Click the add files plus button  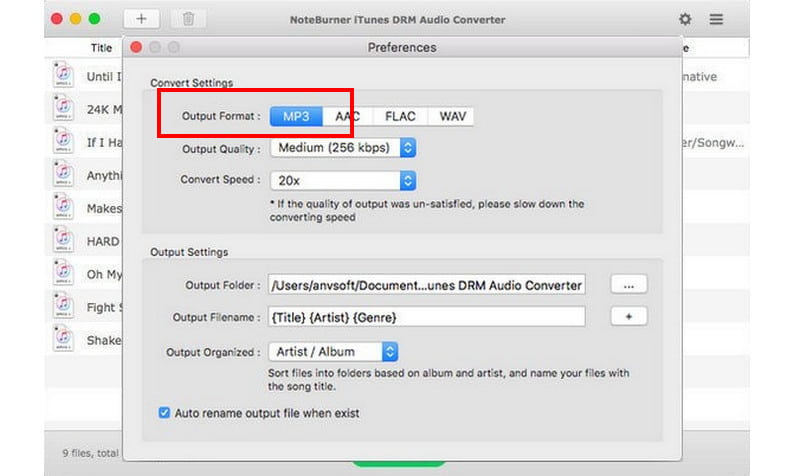pyautogui.click(x=141, y=19)
